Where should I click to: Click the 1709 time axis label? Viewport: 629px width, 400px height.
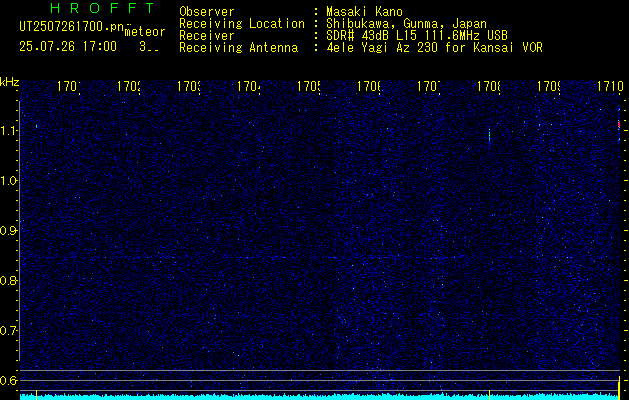pos(549,86)
